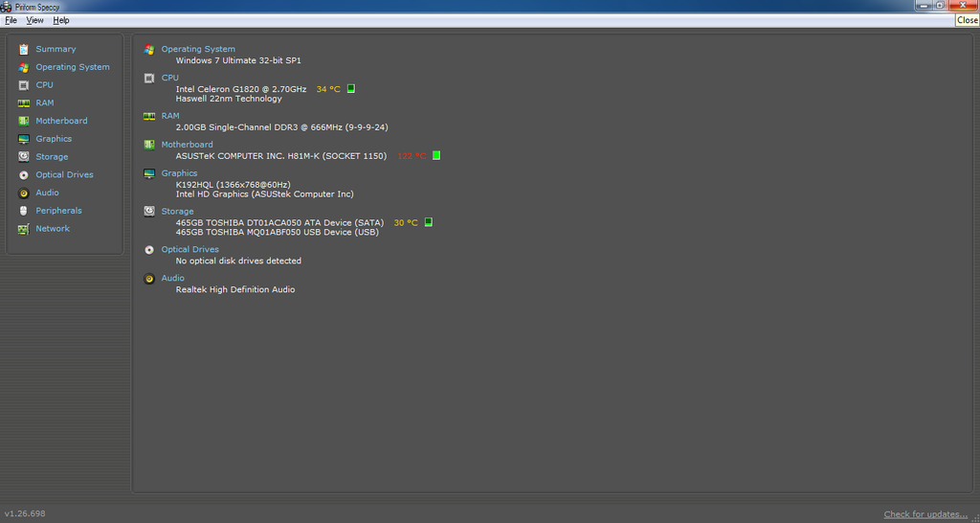Click the disc icon beside main Optical Drives heading
This screenshot has height=523, width=980.
149,250
